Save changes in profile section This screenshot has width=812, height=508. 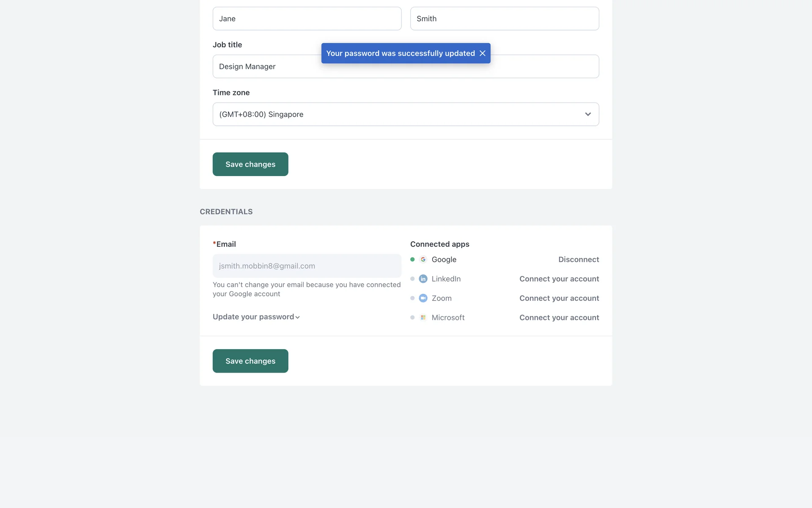coord(250,164)
